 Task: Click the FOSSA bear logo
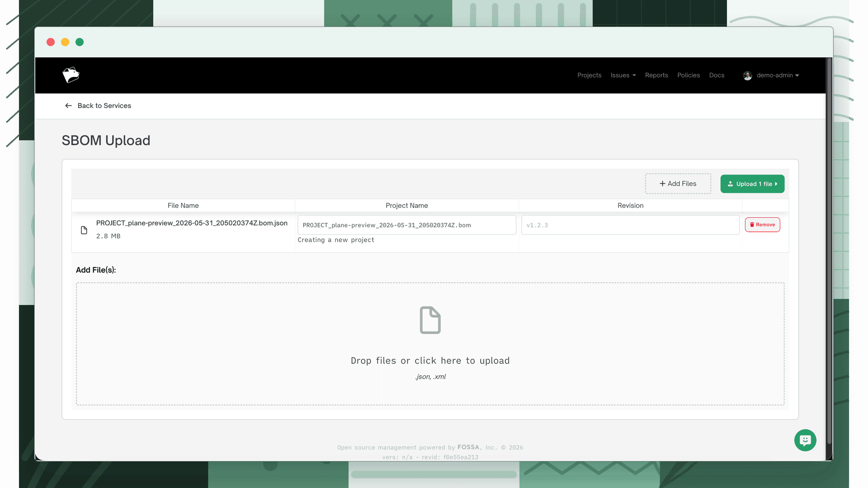point(71,75)
